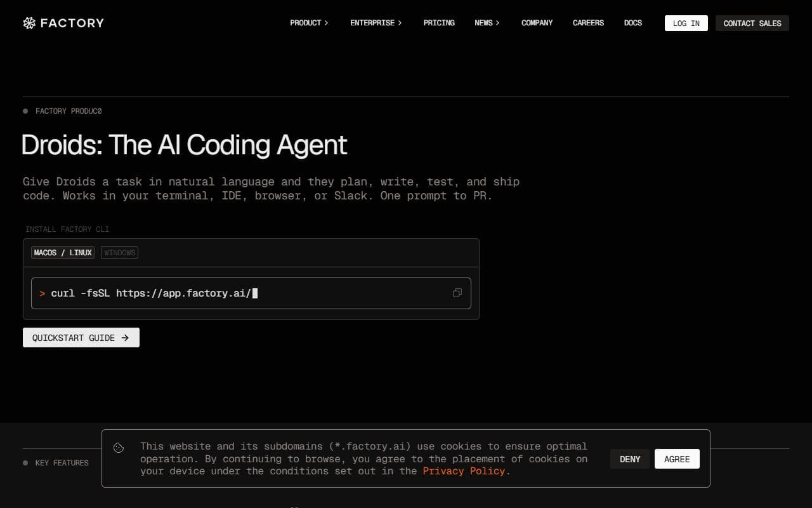Viewport: 812px width, 508px height.
Task: Deny cookies in the banner
Action: [630, 459]
